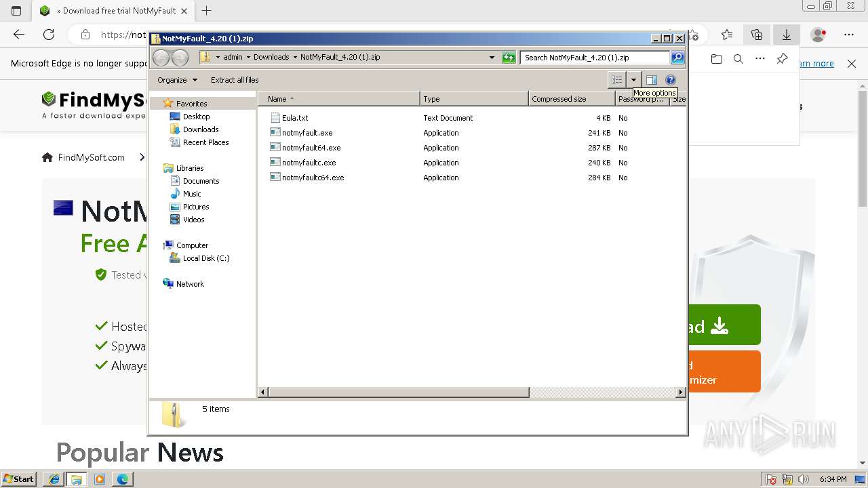
Task: Select the notmyfaultc64.exe file
Action: (313, 178)
